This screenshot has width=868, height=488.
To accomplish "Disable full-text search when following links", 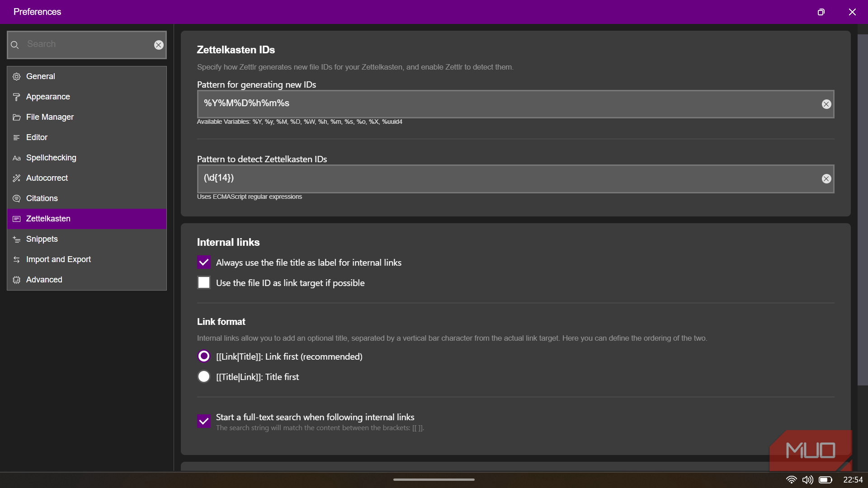I will click(x=204, y=422).
